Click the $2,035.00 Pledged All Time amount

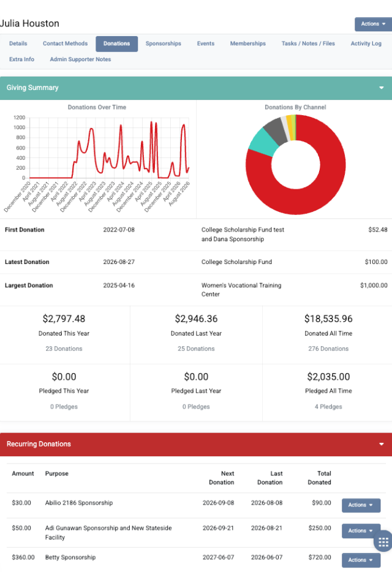328,377
